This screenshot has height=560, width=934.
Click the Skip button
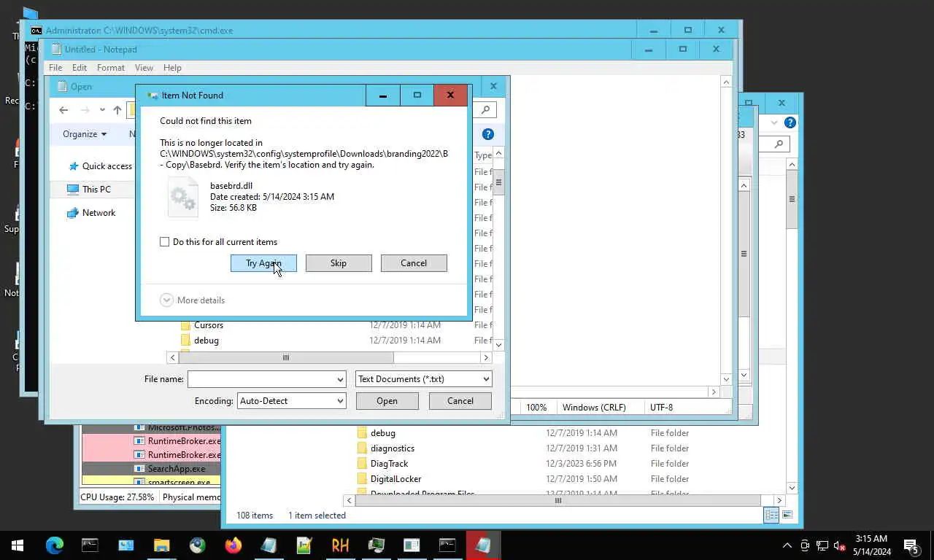tap(339, 262)
